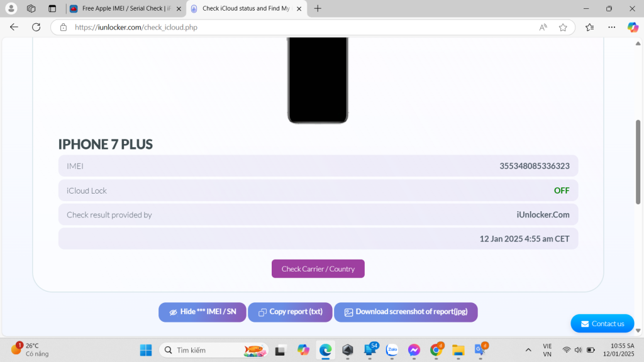Viewport: 644px width, 362px height.
Task: Refresh the current page
Action: click(36, 27)
